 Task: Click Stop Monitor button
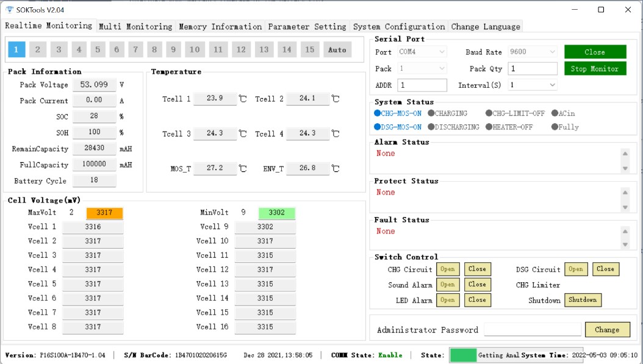595,69
